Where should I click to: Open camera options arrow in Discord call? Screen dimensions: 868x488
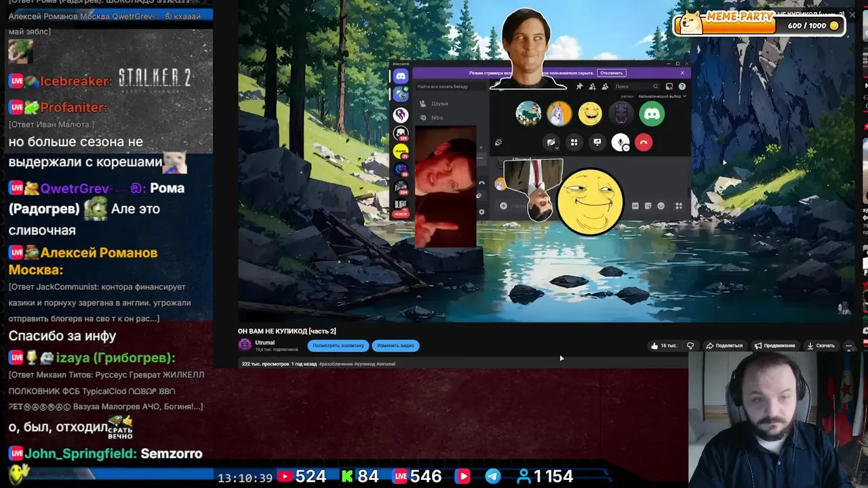coord(557,148)
